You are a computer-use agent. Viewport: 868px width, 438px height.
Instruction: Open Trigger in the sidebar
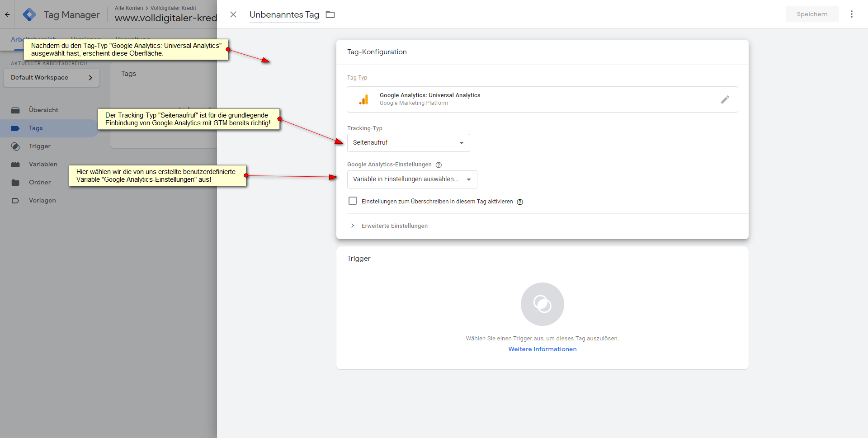(x=40, y=146)
